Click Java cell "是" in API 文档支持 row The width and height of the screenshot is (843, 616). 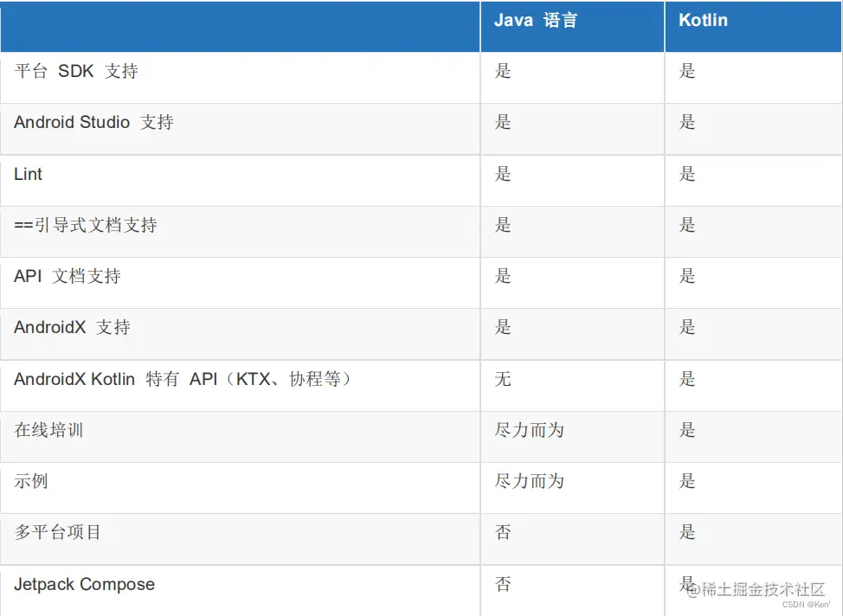(503, 276)
